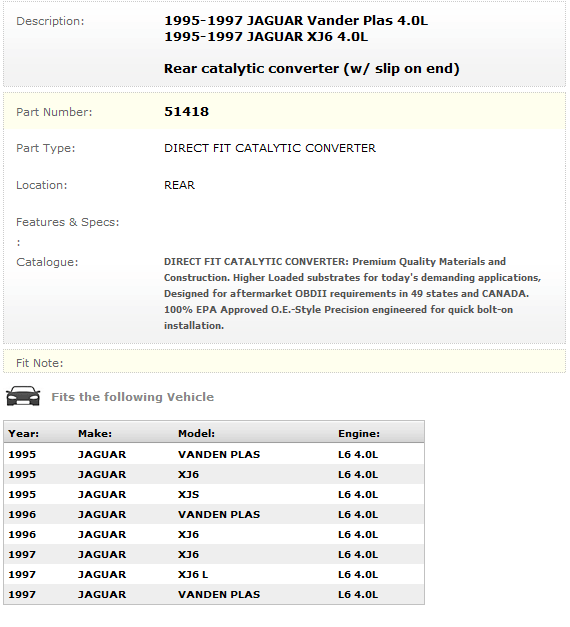Click the L6 4.0L engine cell in XJ6 L row

(358, 575)
